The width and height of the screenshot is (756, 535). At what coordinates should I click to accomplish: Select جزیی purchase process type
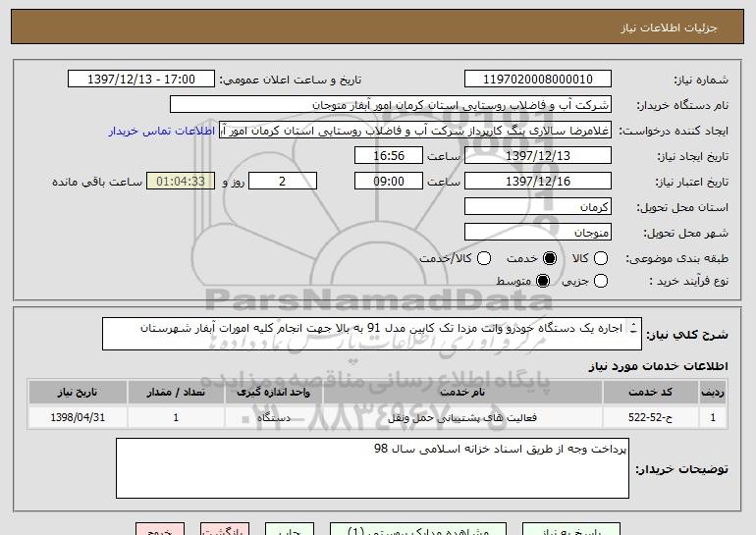point(602,282)
